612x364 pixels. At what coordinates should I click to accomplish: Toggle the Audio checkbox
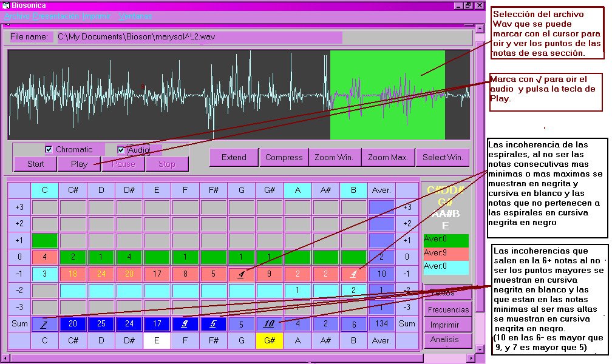pos(121,150)
